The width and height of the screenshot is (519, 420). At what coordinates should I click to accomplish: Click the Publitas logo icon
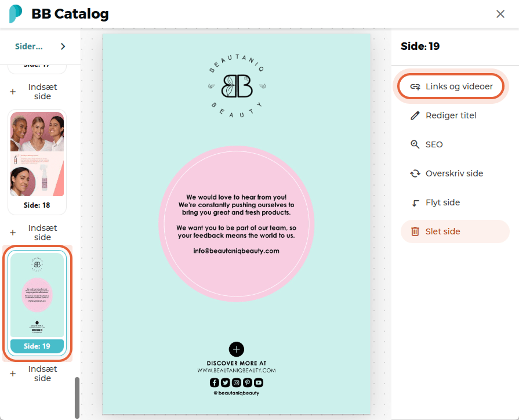16,13
